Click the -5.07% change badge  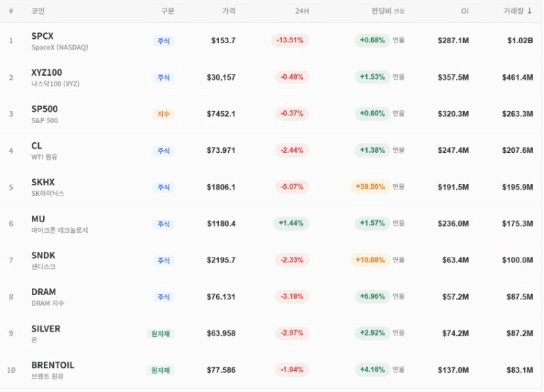(x=292, y=187)
